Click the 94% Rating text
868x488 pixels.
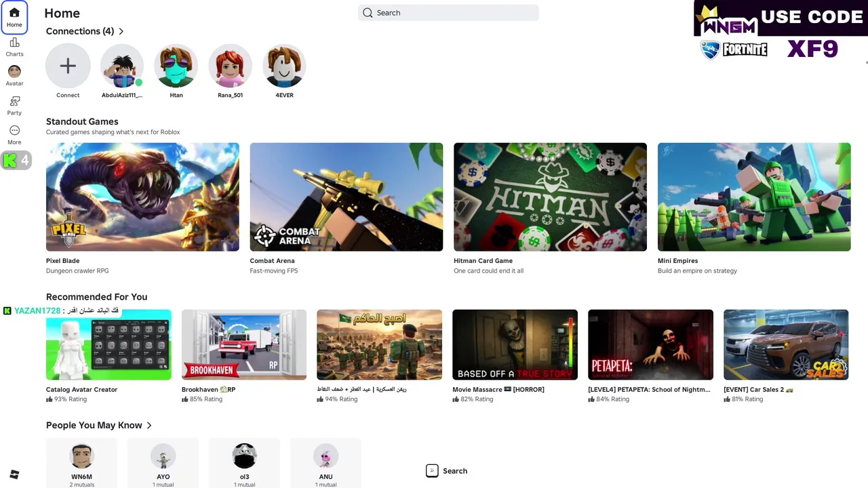341,400
